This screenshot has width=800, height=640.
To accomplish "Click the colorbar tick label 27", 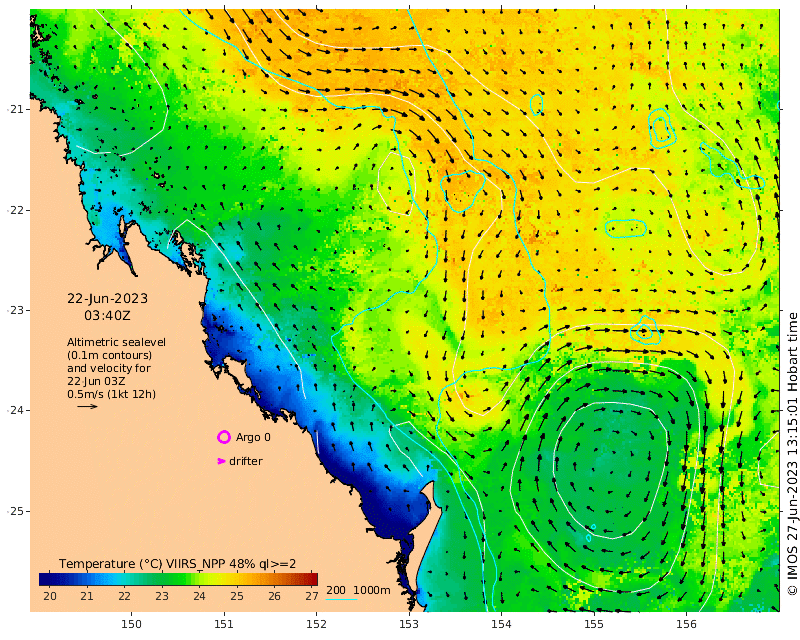I will [312, 596].
